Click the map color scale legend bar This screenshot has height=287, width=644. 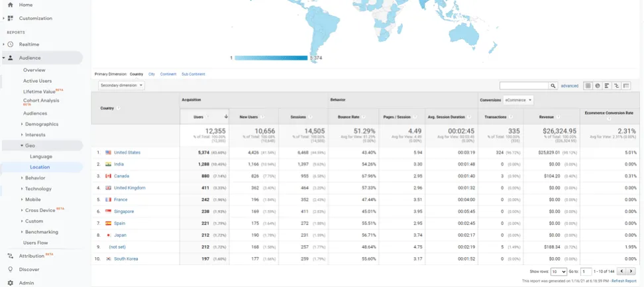pyautogui.click(x=270, y=58)
